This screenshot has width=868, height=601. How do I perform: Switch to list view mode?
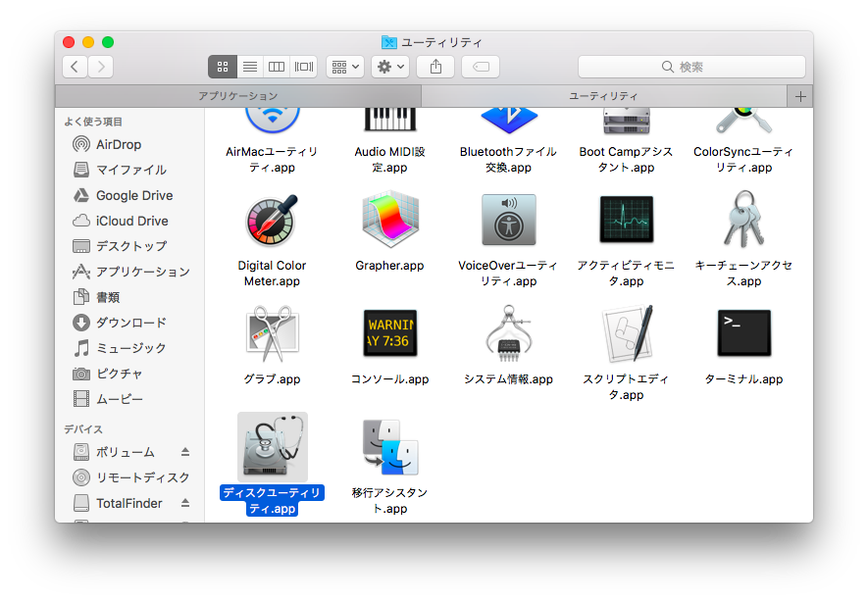click(x=250, y=67)
